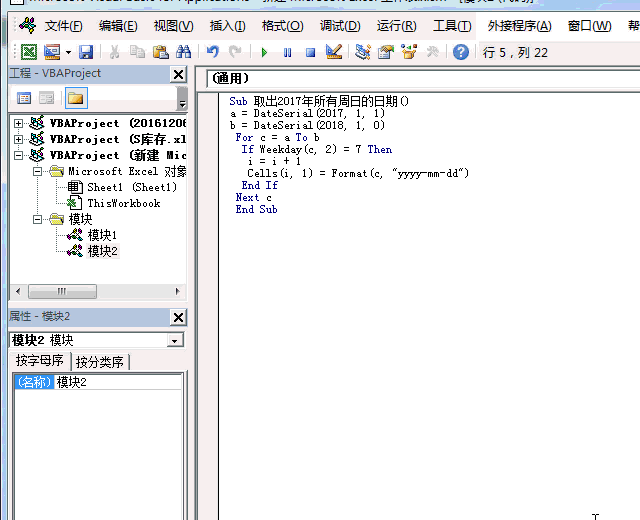Open the 外接程序(A) menu
Screen dimensions: 640x520
(519, 26)
